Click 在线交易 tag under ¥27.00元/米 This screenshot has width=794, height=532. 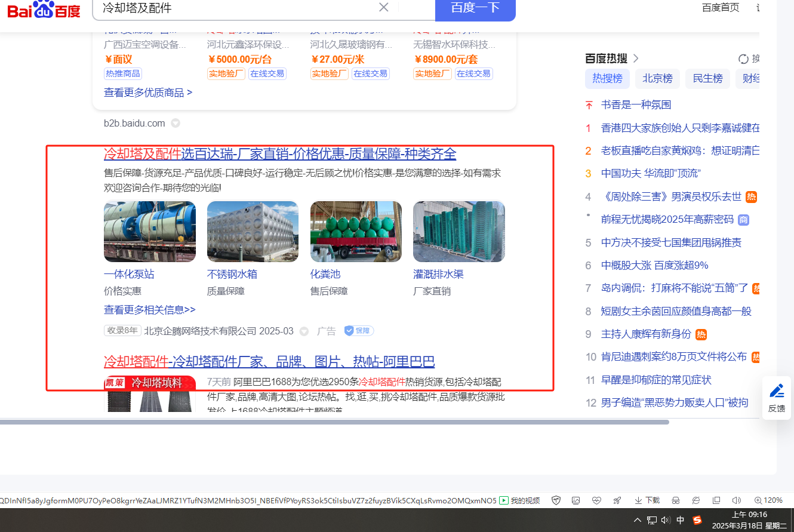371,73
